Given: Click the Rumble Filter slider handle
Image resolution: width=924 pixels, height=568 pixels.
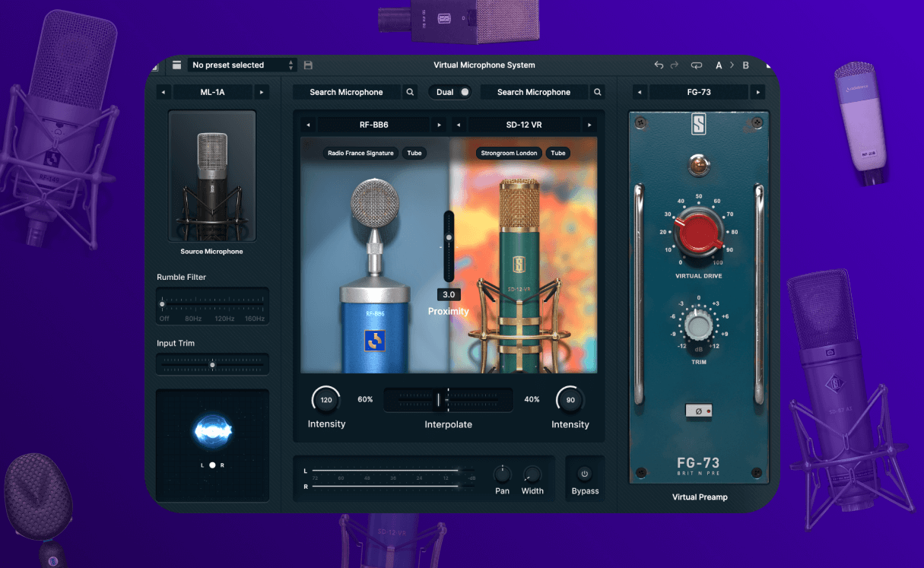Looking at the screenshot, I should pos(162,304).
